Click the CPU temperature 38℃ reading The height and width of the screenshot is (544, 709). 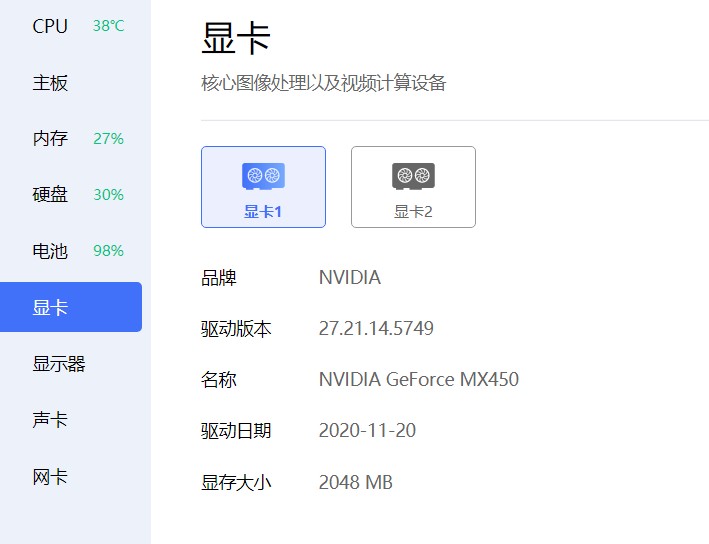pyautogui.click(x=108, y=26)
